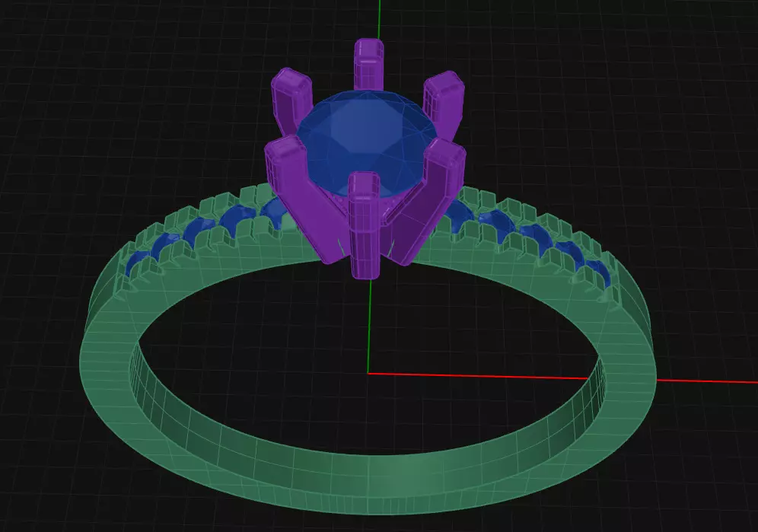Pick the rearmost purple prong behind gemstone
The image size is (758, 532).
click(x=369, y=65)
